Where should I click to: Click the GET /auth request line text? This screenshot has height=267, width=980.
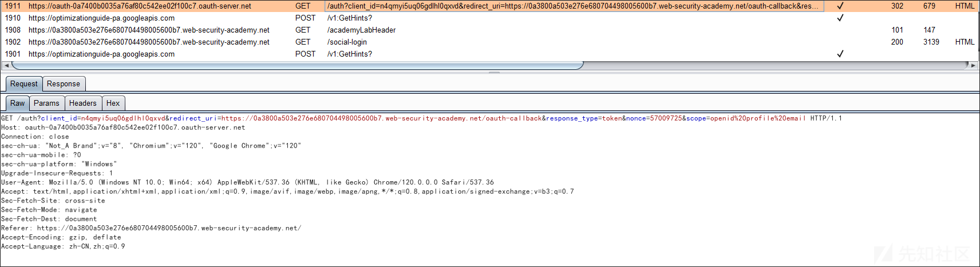pos(421,118)
